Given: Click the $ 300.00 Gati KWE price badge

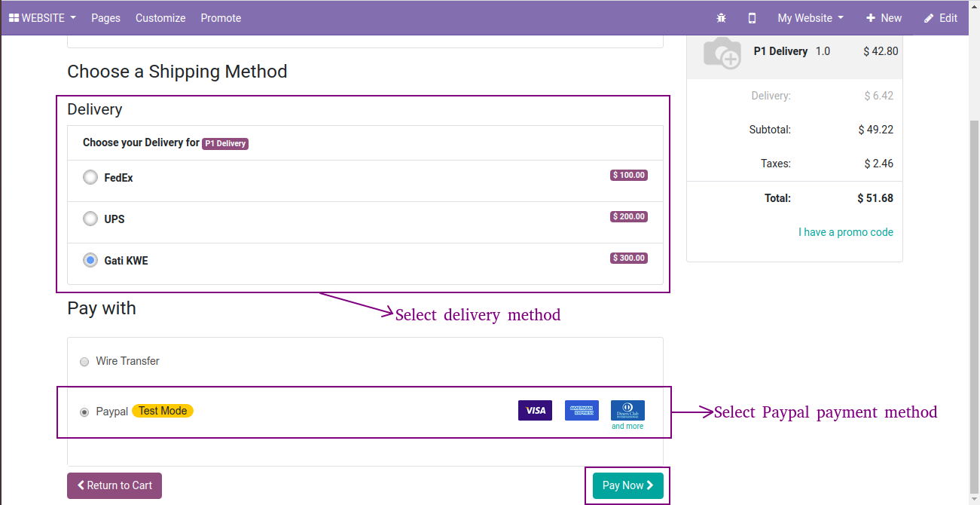Looking at the screenshot, I should [x=629, y=258].
